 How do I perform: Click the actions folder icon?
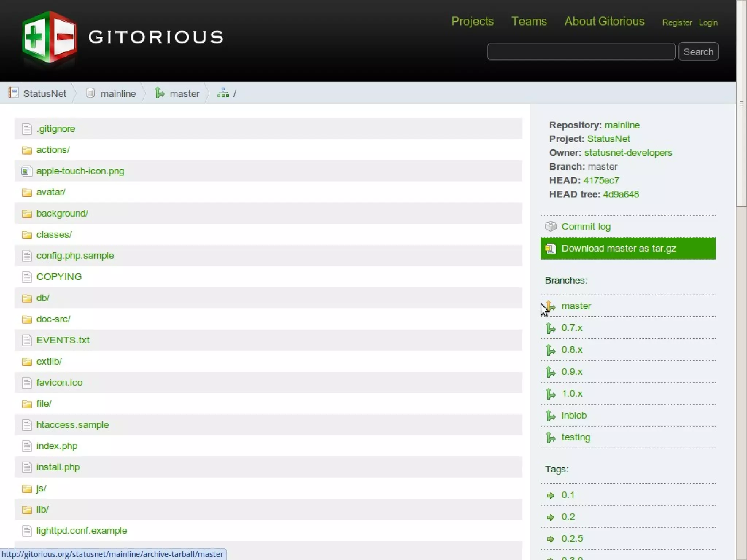tap(27, 150)
